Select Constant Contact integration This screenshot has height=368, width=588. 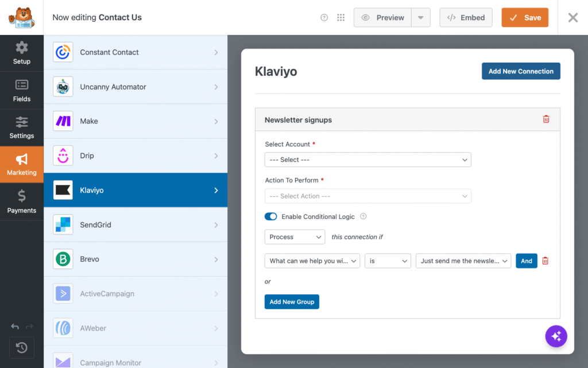point(136,52)
